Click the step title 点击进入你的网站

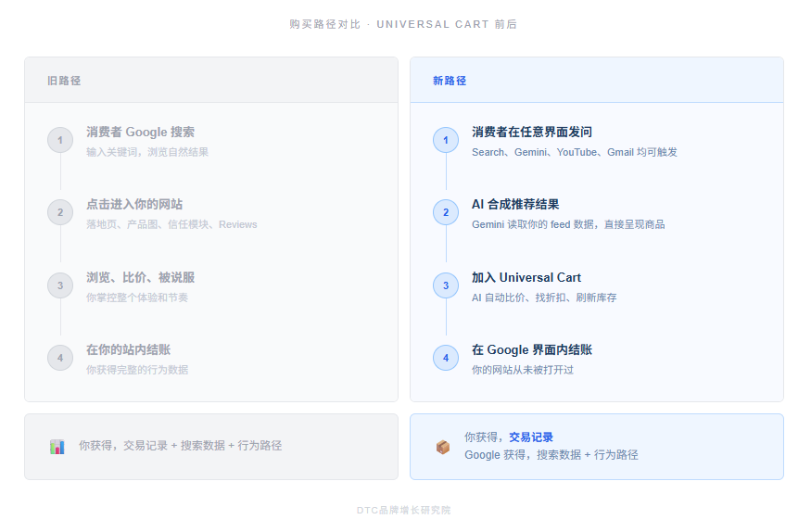[x=134, y=205]
